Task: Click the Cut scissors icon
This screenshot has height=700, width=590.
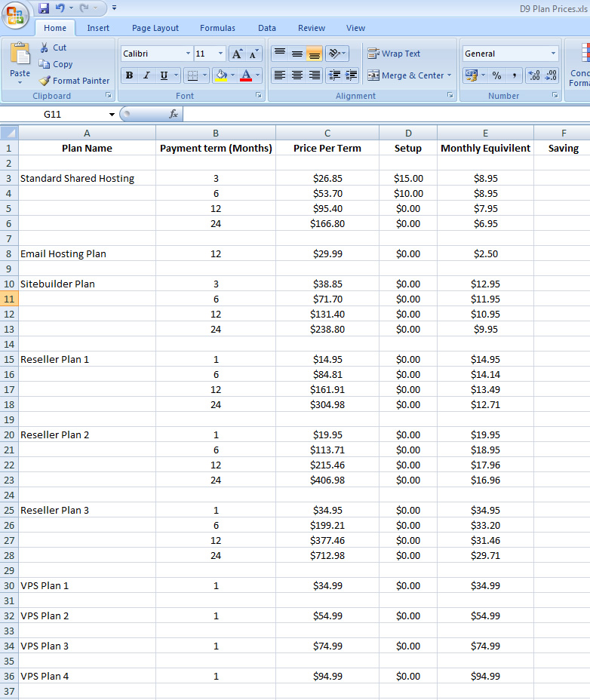Action: click(45, 48)
